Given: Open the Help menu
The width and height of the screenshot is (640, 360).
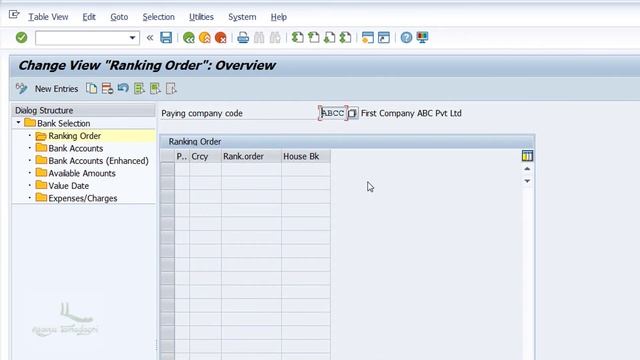Looking at the screenshot, I should click(x=279, y=17).
